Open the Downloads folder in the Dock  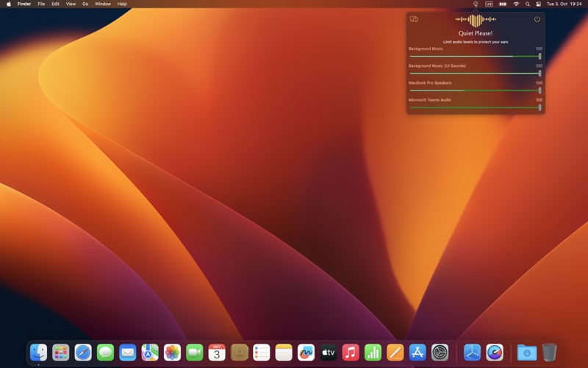click(527, 353)
